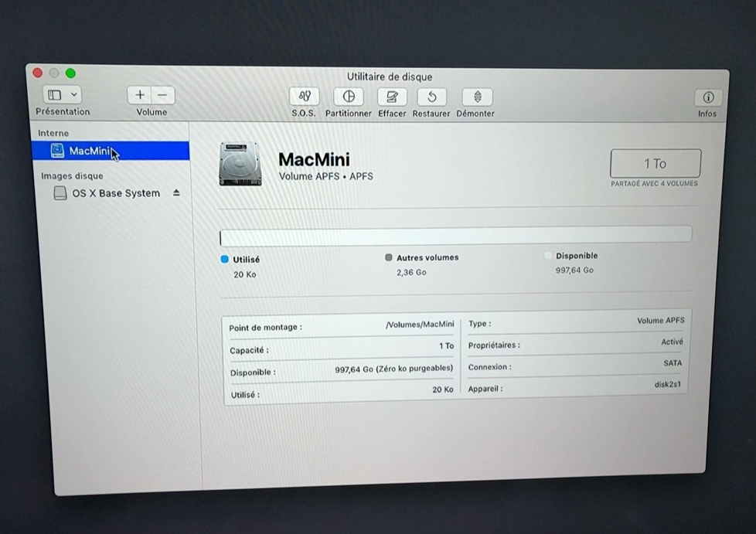
Task: Click the MacMini sidebar volume icon
Action: click(57, 151)
